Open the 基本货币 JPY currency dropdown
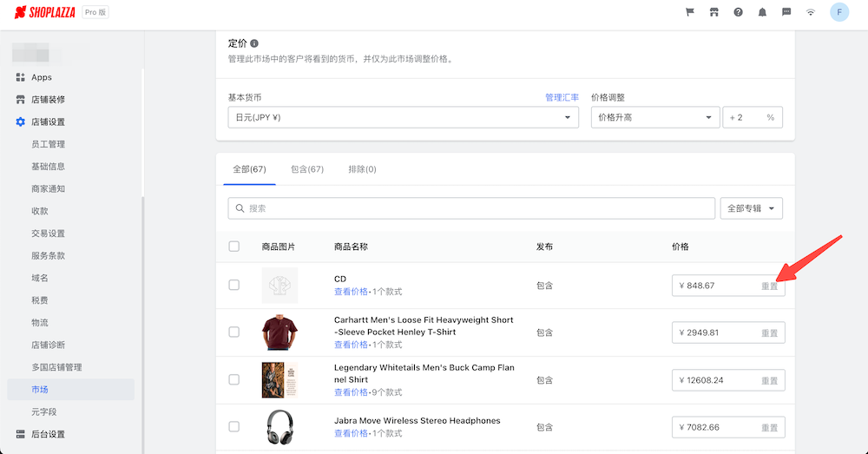This screenshot has height=454, width=868. pyautogui.click(x=397, y=117)
